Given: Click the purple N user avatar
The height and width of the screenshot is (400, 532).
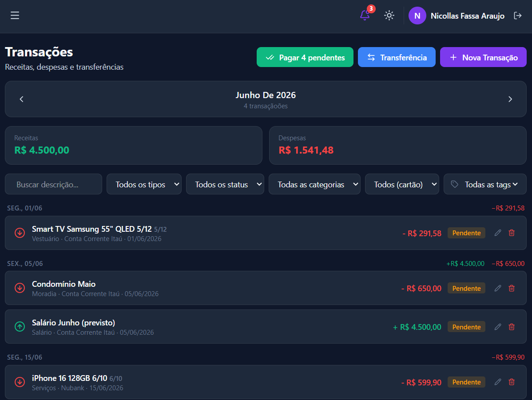Looking at the screenshot, I should [417, 16].
